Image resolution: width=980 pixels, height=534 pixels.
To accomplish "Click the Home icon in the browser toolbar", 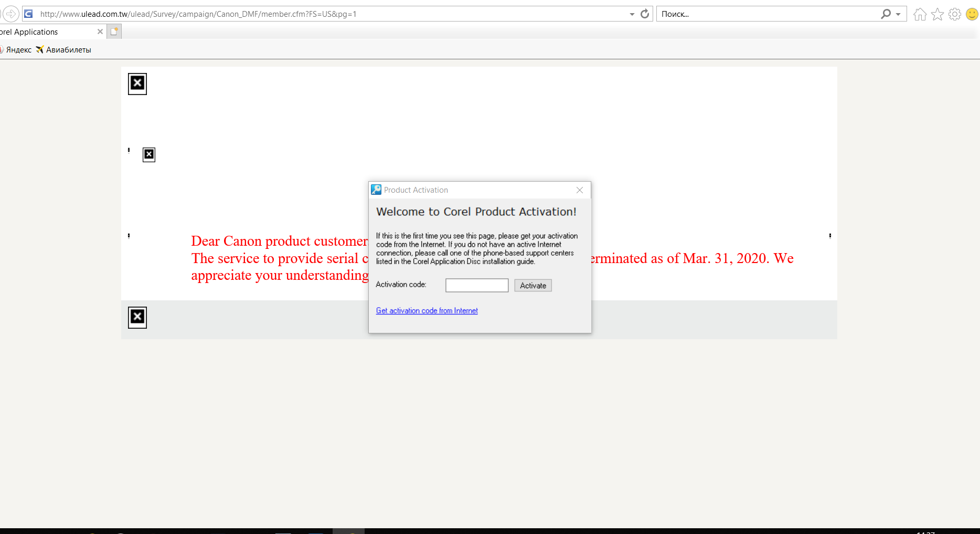I will pyautogui.click(x=920, y=14).
